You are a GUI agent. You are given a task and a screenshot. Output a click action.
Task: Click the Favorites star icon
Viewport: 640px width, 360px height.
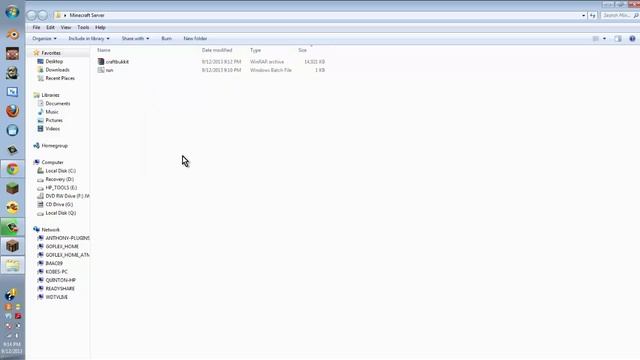(36, 53)
